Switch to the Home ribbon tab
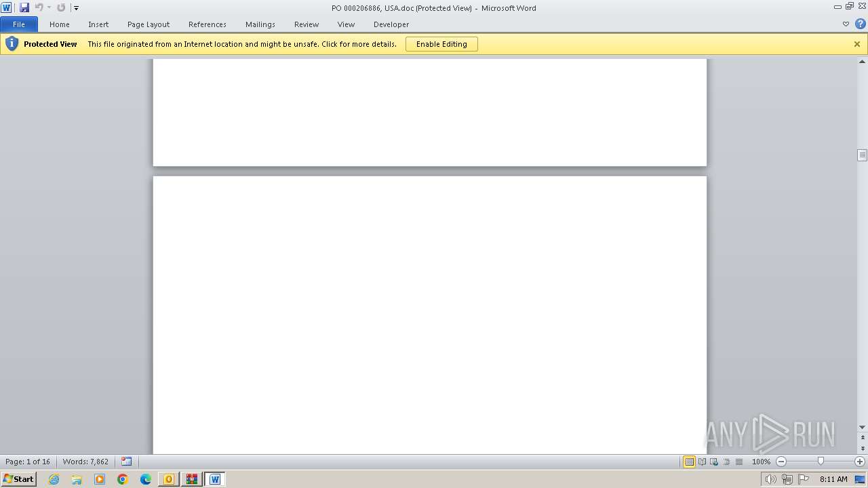The image size is (868, 488). [60, 24]
